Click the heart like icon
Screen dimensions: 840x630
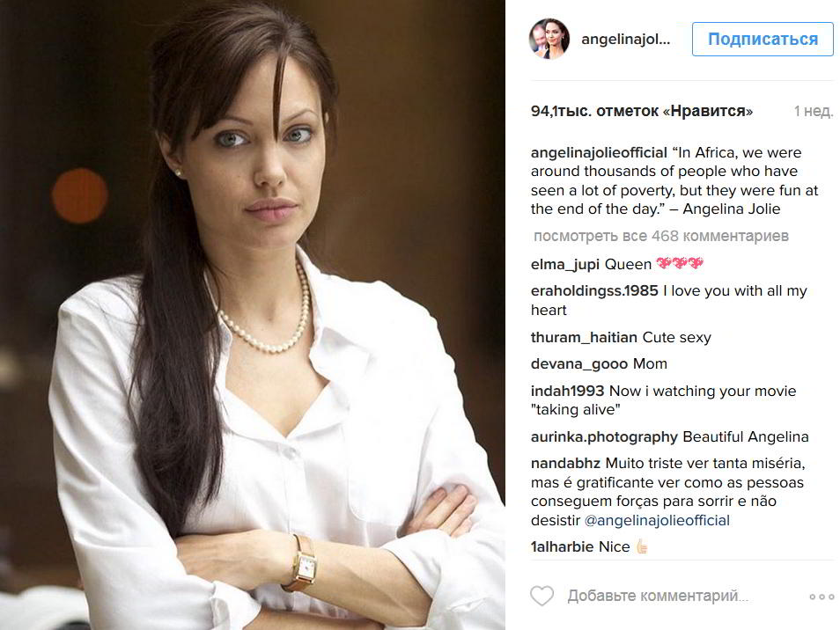coord(542,596)
